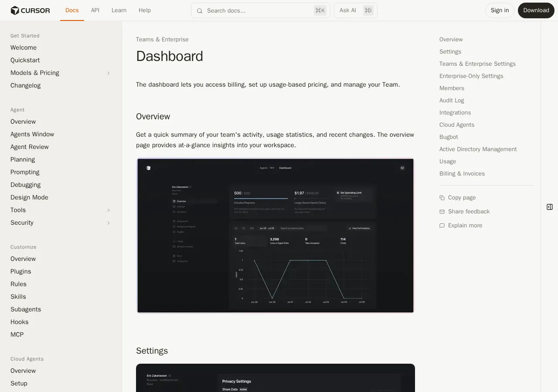This screenshot has width=558, height=392.
Task: Jump to Enterprise-Only Settings section
Action: tap(471, 76)
